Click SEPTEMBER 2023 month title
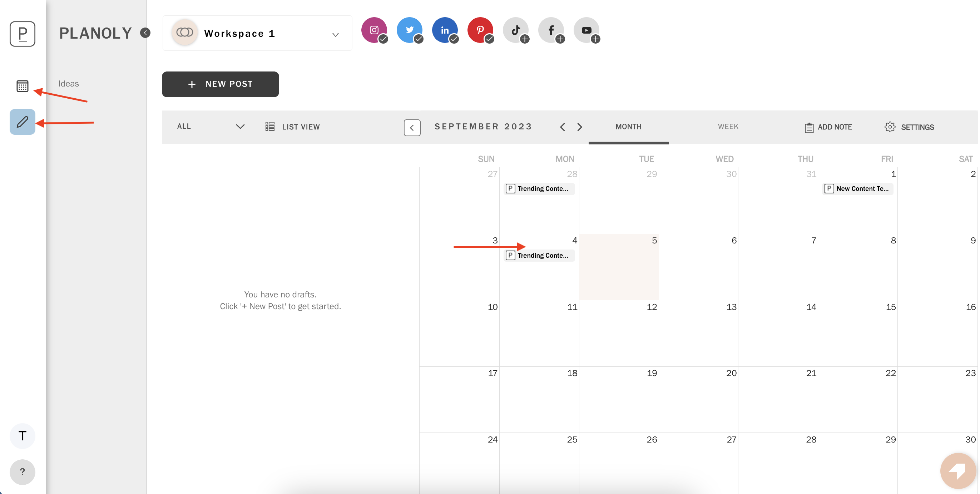This screenshot has width=980, height=494. pyautogui.click(x=483, y=126)
